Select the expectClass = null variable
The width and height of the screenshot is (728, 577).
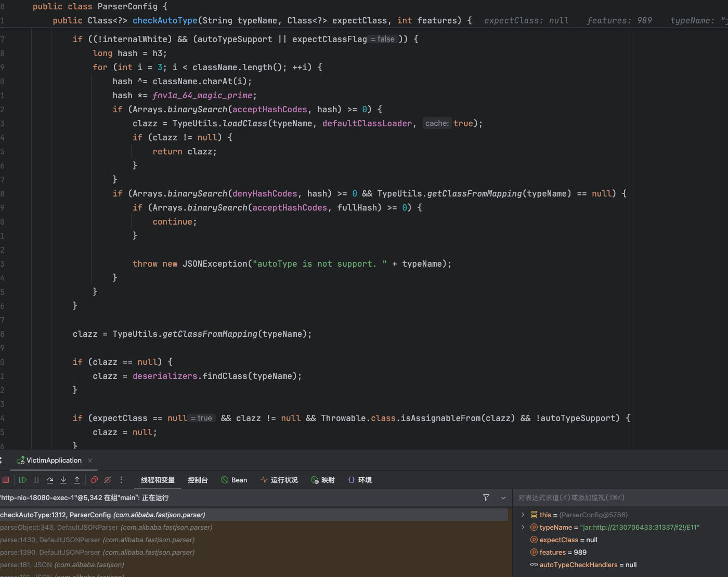pyautogui.click(x=564, y=540)
